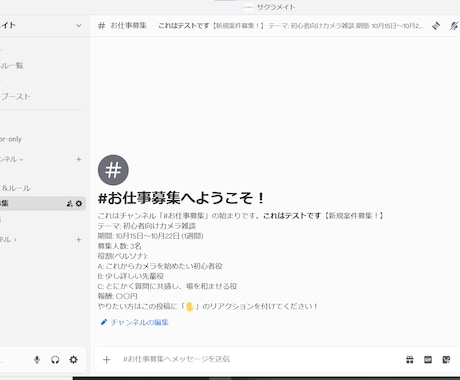Click the hash icon beside お仕事募集 header

tap(102, 26)
